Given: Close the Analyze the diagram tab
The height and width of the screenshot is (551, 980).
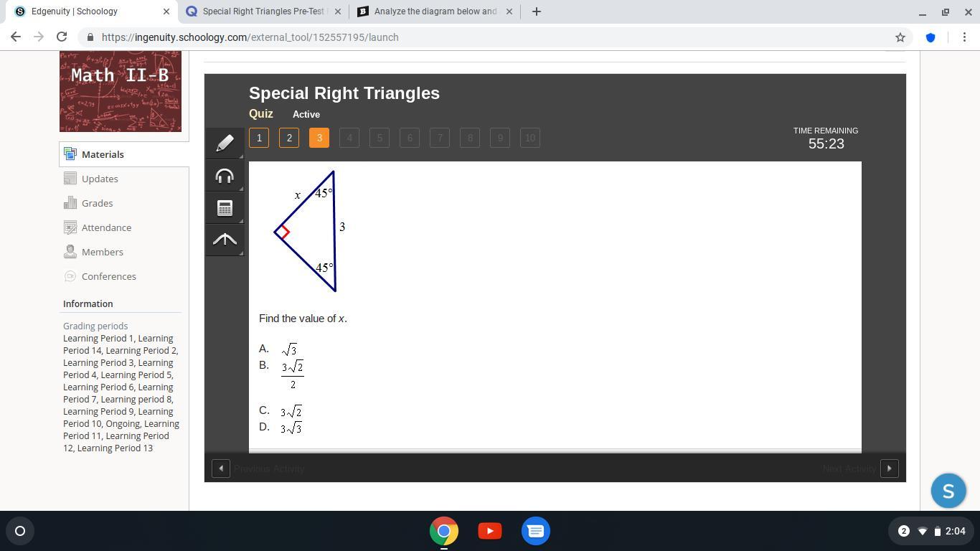Looking at the screenshot, I should [510, 11].
